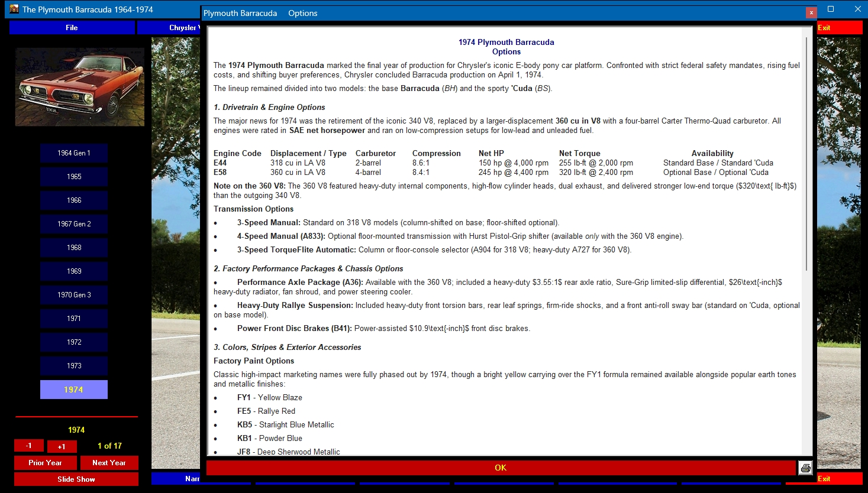Go to Next Year
Viewport: 868px width, 493px height.
(109, 463)
